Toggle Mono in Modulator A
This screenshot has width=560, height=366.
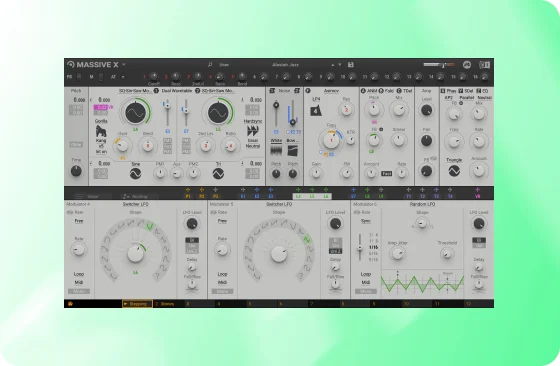[79, 291]
